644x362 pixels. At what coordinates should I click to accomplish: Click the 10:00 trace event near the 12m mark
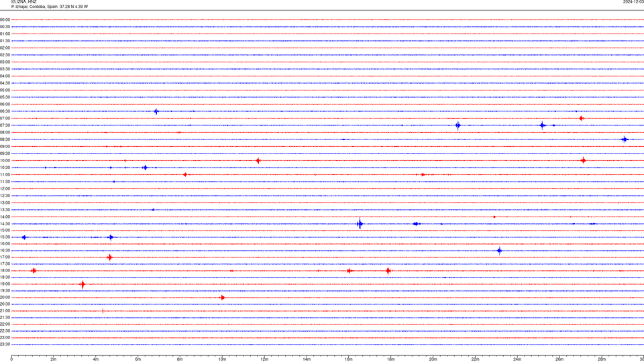258,160
